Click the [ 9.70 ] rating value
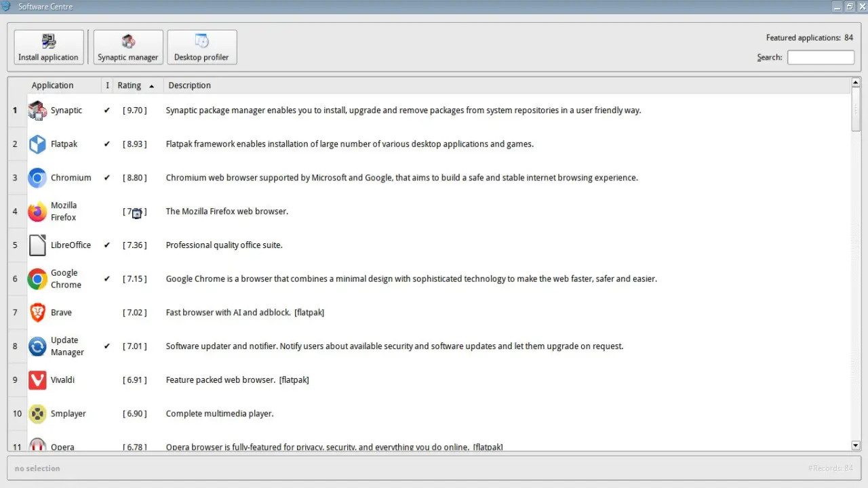Image resolution: width=868 pixels, height=488 pixels. tap(134, 110)
